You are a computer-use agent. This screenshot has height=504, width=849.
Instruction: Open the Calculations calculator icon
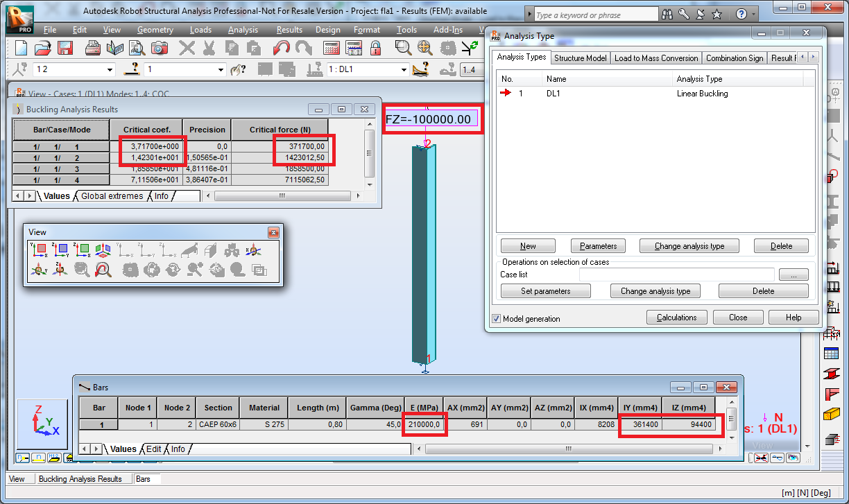coord(332,48)
